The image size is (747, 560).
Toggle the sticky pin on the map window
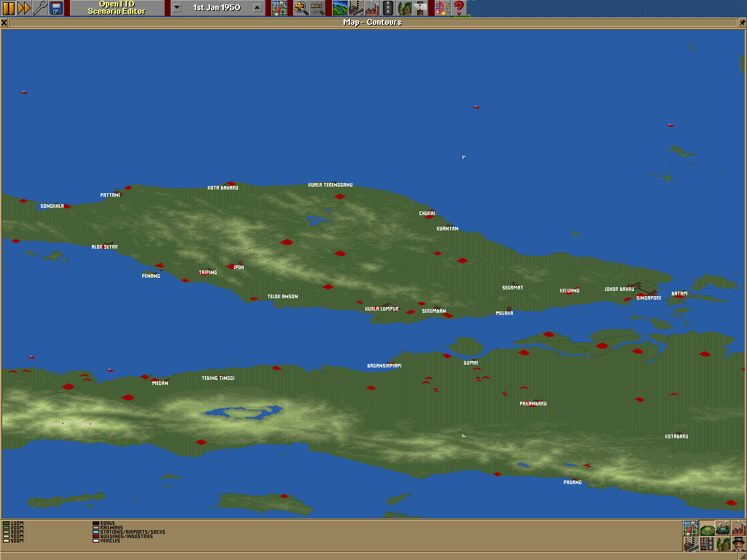click(x=742, y=23)
